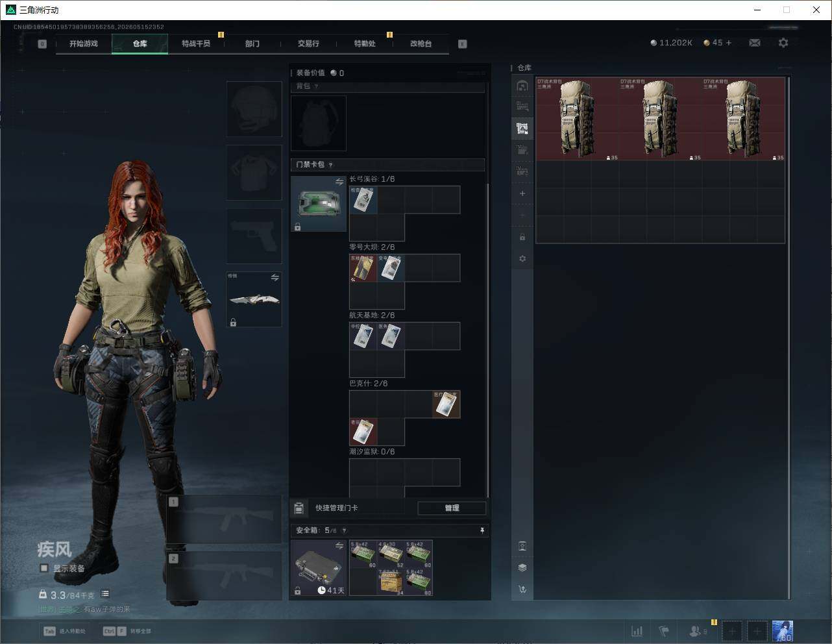Open the friends list icon
This screenshot has height=644, width=832.
coord(698,631)
